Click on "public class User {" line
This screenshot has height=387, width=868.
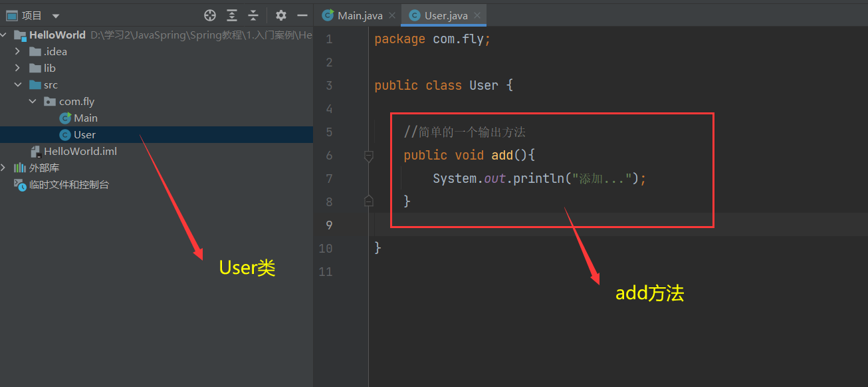point(444,85)
